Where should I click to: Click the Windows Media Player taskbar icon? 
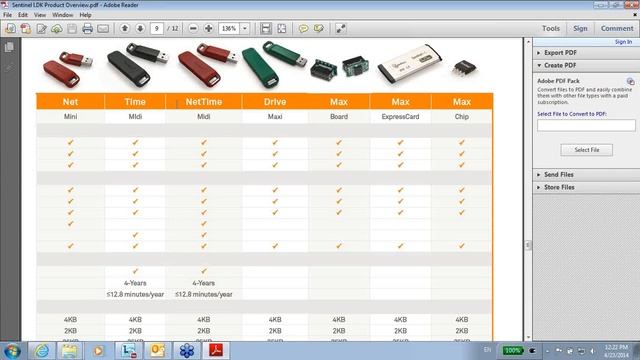point(98,351)
